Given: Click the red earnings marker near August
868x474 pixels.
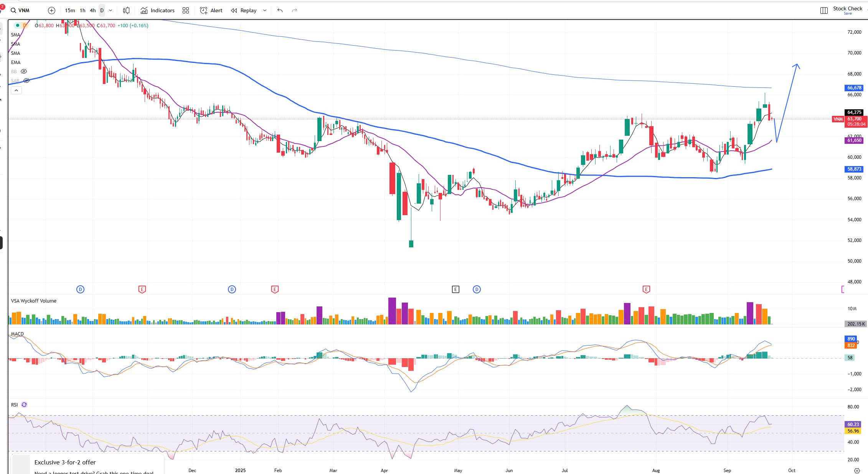Looking at the screenshot, I should tap(646, 289).
